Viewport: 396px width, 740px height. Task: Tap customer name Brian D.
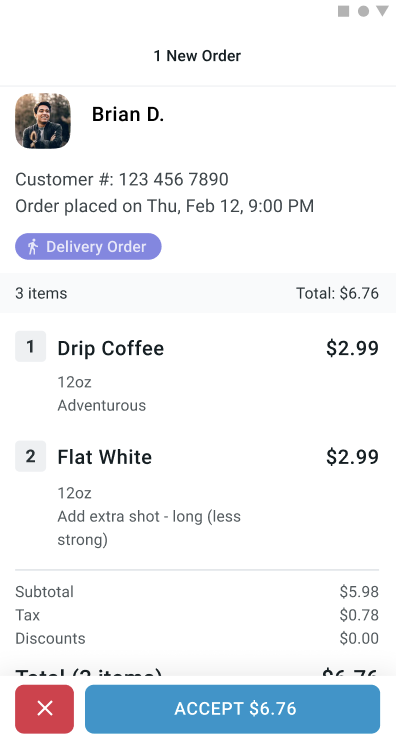point(128,114)
